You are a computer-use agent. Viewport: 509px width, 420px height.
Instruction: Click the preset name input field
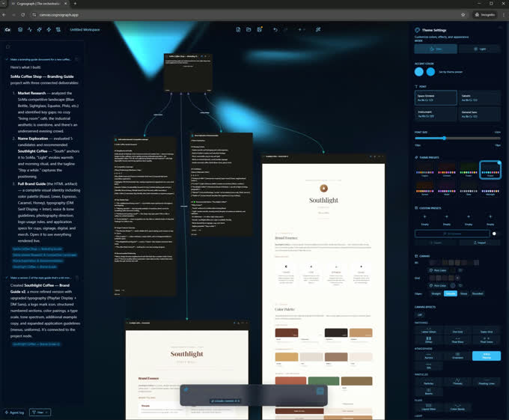coord(452,234)
